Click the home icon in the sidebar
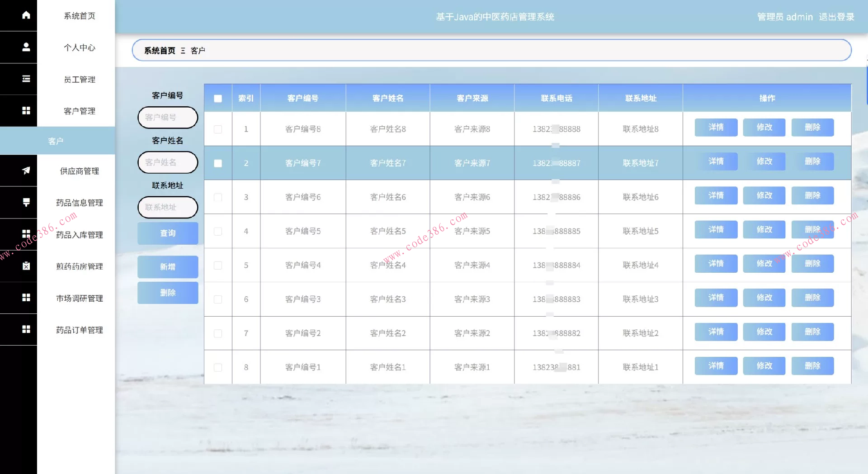This screenshot has height=474, width=868. pos(26,15)
